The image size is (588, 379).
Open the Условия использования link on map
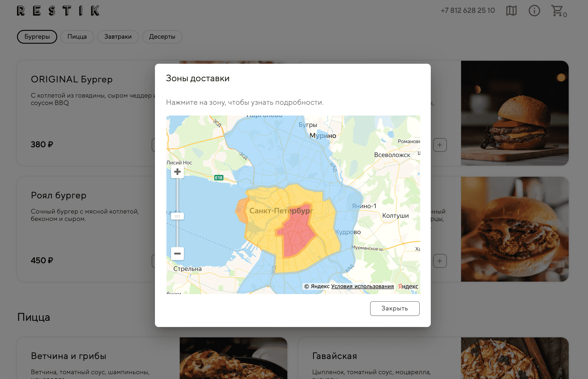[x=362, y=286]
